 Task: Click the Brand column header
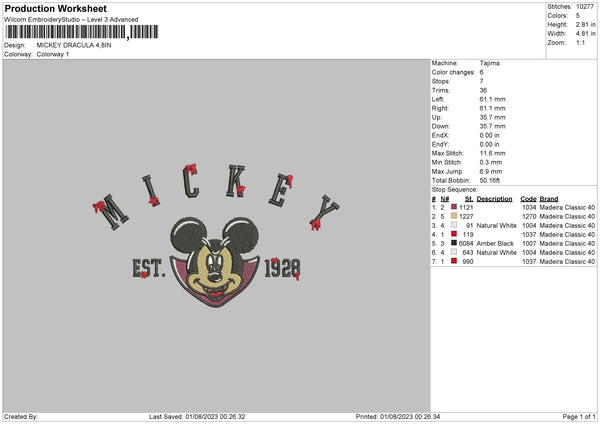552,198
